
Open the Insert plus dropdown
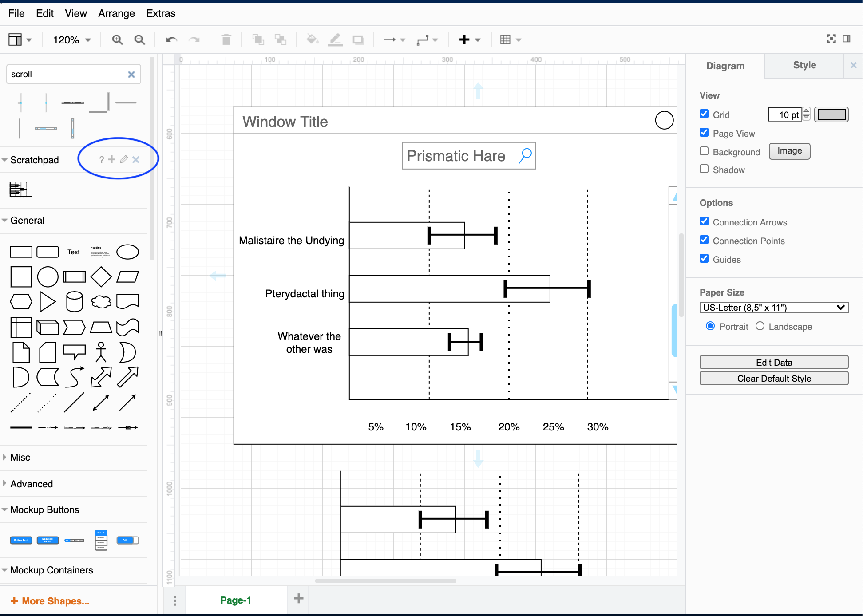pyautogui.click(x=470, y=40)
